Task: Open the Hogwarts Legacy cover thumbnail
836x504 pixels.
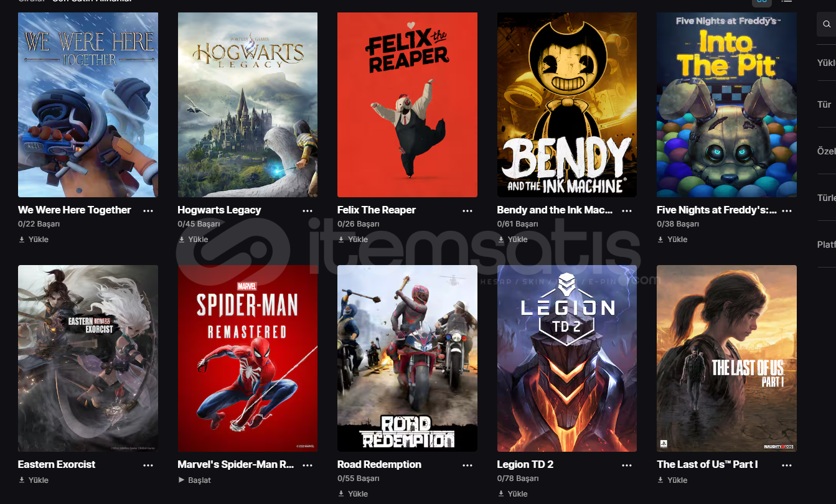Action: [248, 105]
